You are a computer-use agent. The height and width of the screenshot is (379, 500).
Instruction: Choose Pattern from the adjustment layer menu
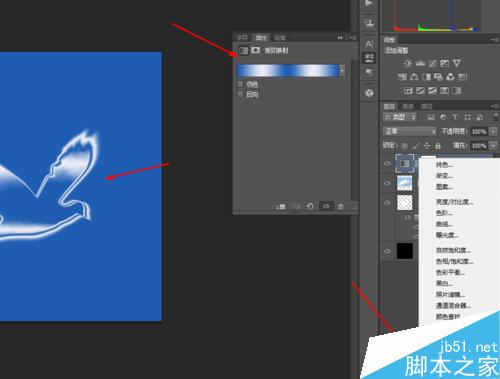[444, 187]
